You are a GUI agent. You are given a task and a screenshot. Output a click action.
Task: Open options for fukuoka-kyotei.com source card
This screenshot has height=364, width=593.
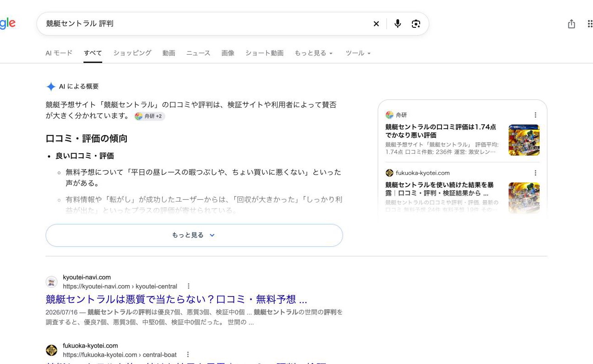point(536,173)
